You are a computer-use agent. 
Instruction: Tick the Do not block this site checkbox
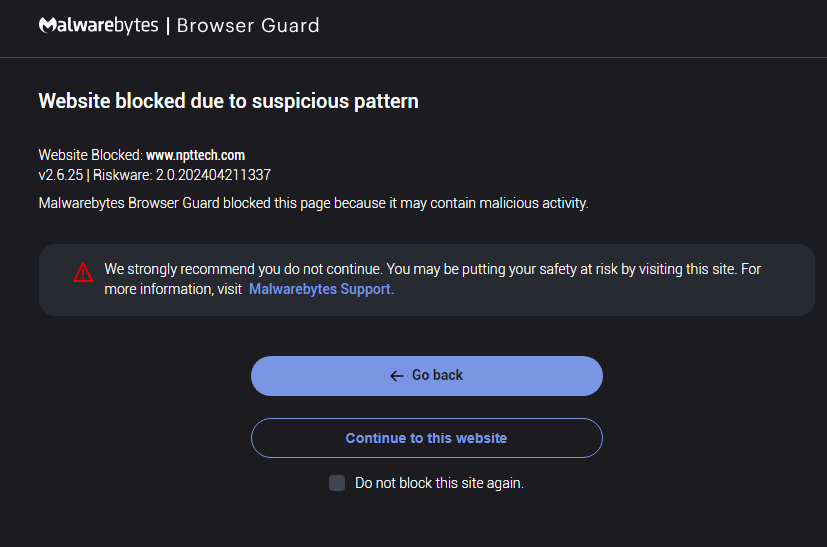click(x=337, y=483)
